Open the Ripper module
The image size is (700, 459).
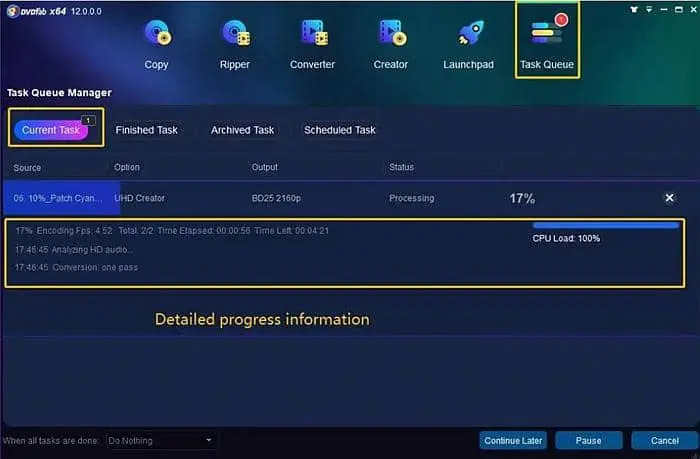(235, 45)
